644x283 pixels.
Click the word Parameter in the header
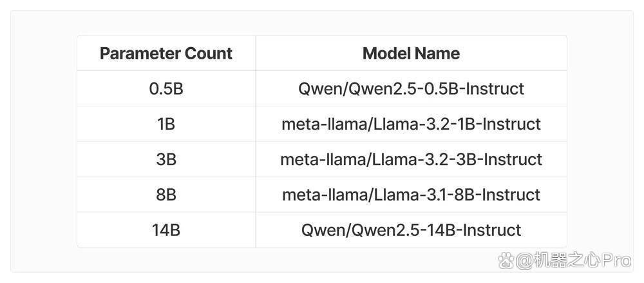(140, 54)
